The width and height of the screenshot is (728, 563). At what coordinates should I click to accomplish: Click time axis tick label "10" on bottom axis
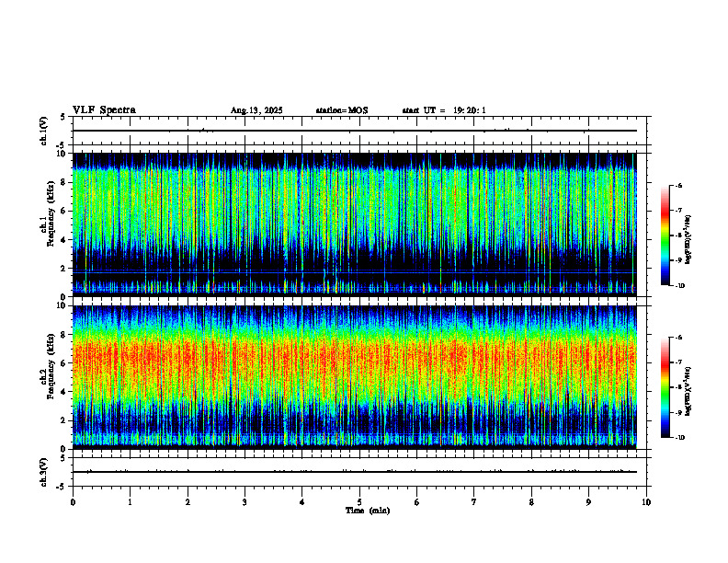point(646,502)
